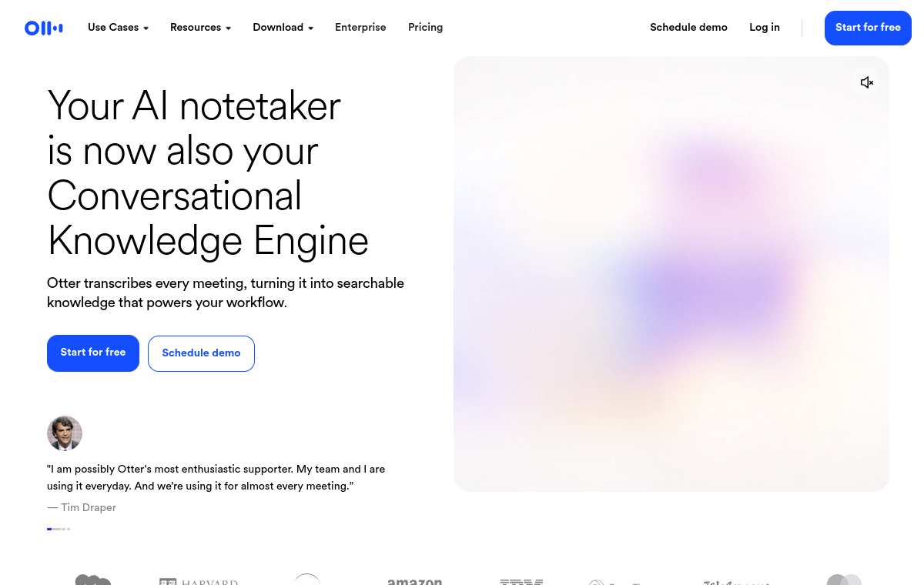Open the Use Cases dropdown menu
The height and width of the screenshot is (585, 924).
pos(118,28)
